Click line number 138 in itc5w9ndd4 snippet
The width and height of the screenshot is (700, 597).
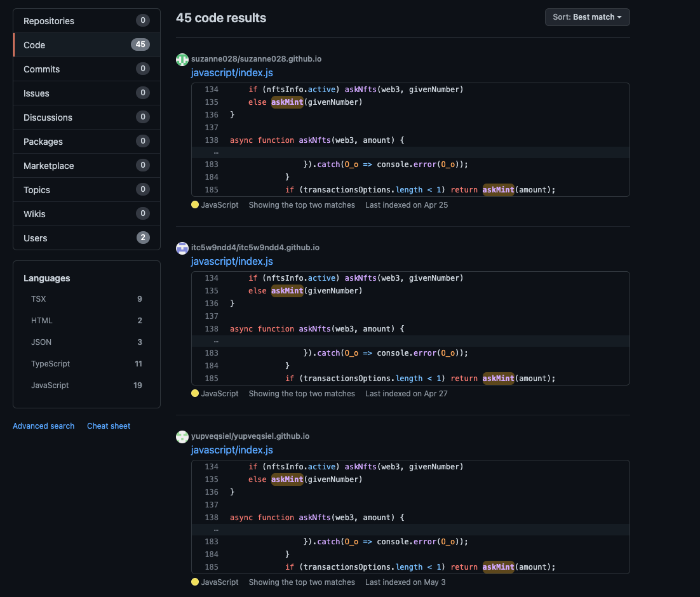212,328
